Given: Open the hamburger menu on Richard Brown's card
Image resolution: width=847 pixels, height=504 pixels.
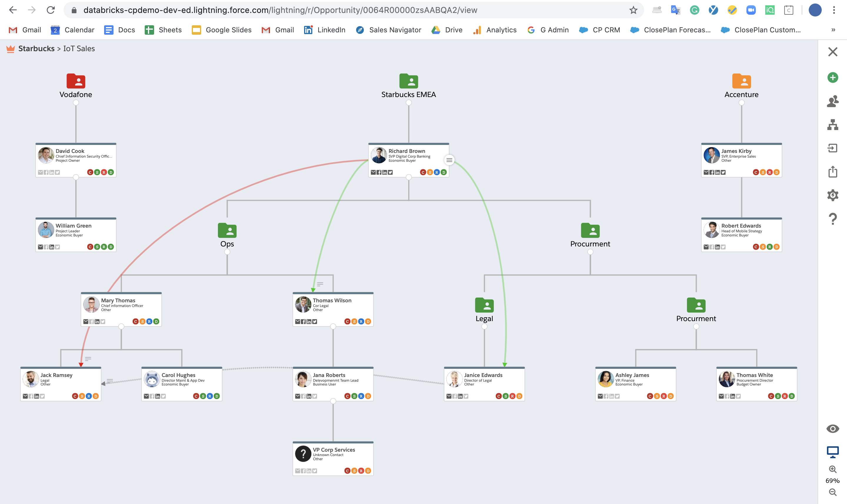Looking at the screenshot, I should click(449, 160).
